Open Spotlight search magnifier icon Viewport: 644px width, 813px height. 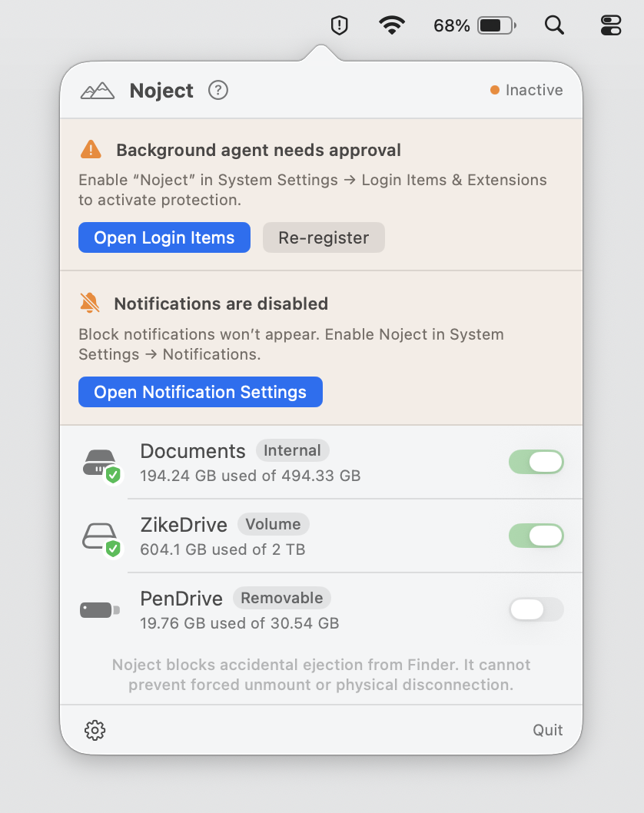tap(554, 25)
